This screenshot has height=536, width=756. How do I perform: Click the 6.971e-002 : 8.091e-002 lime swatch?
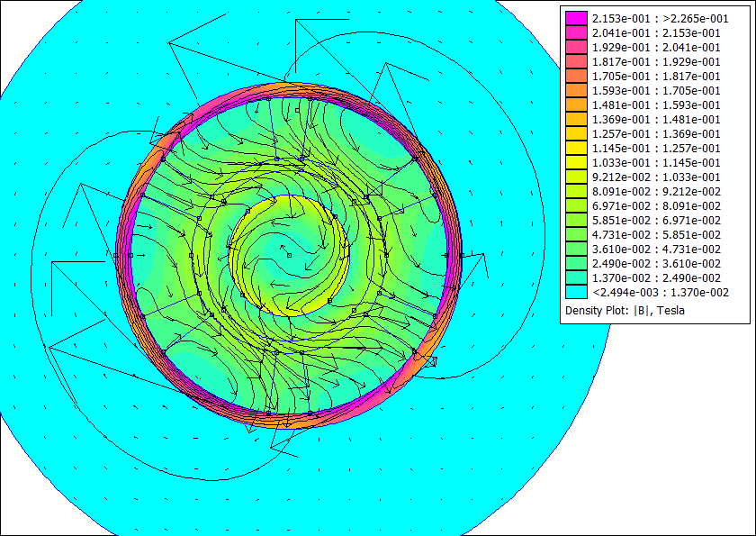click(576, 205)
